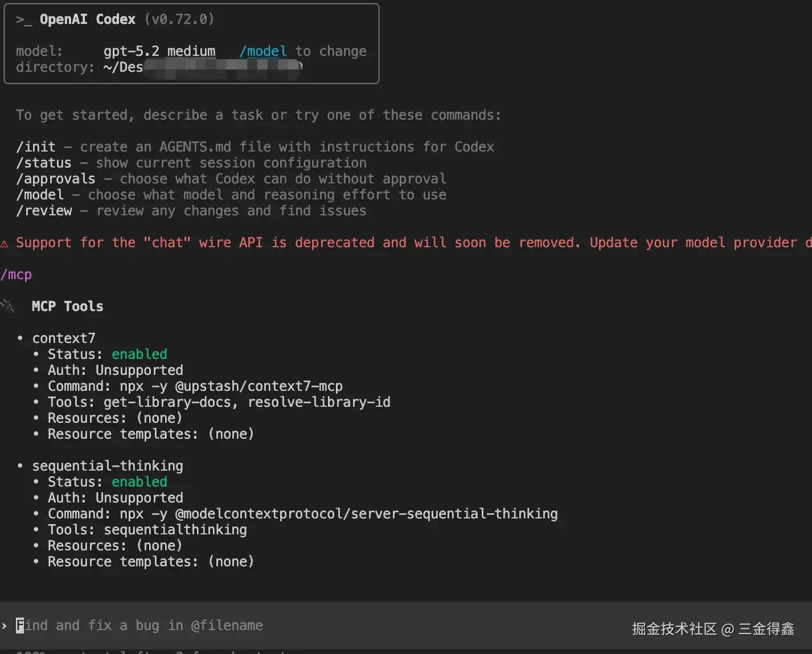Click the prompt chevron before the input

click(x=5, y=626)
